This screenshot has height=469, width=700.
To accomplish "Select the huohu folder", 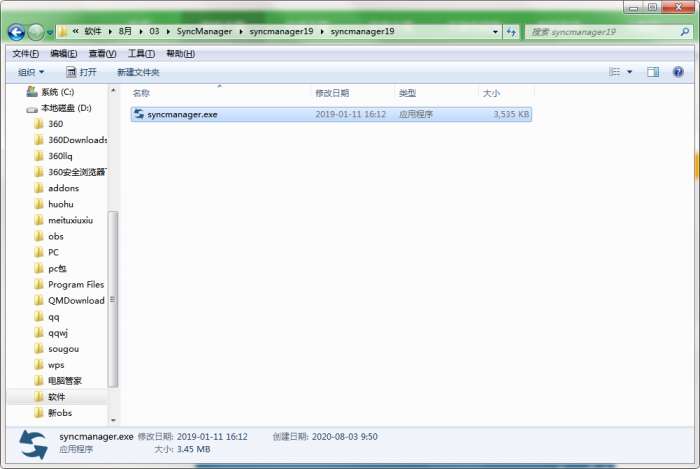I will click(x=61, y=204).
